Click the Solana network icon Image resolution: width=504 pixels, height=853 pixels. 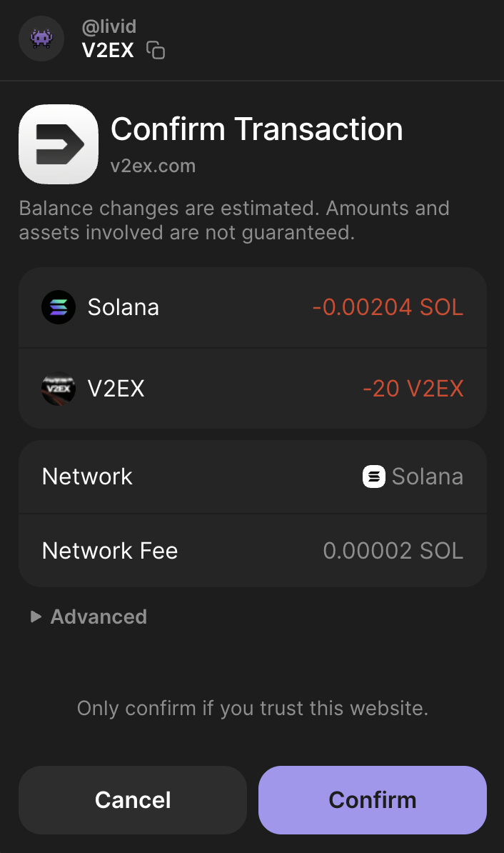[374, 477]
